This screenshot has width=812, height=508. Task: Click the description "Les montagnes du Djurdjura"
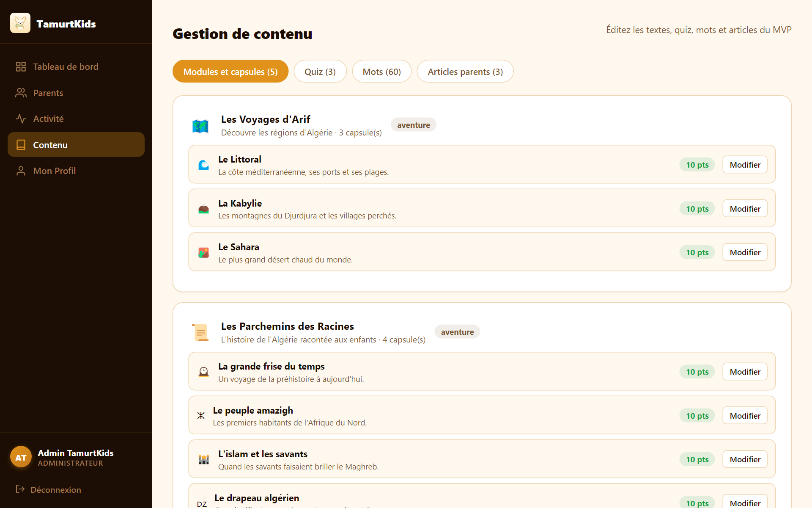click(x=307, y=215)
